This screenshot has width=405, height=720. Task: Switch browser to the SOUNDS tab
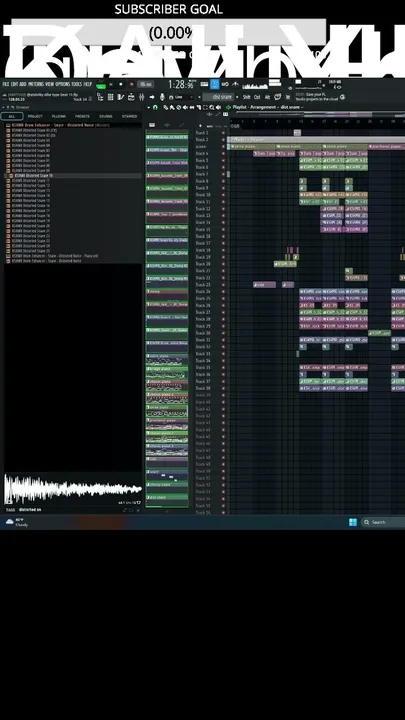[x=106, y=116]
